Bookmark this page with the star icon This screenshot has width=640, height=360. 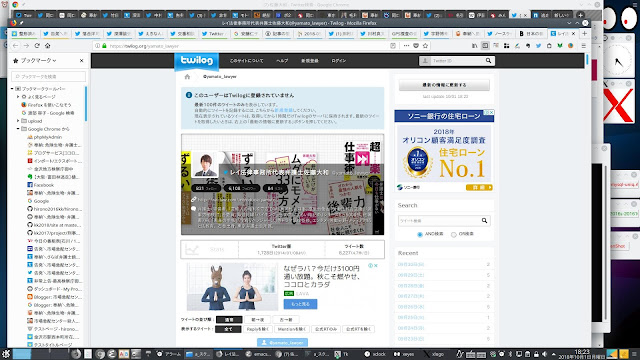pyautogui.click(x=425, y=46)
